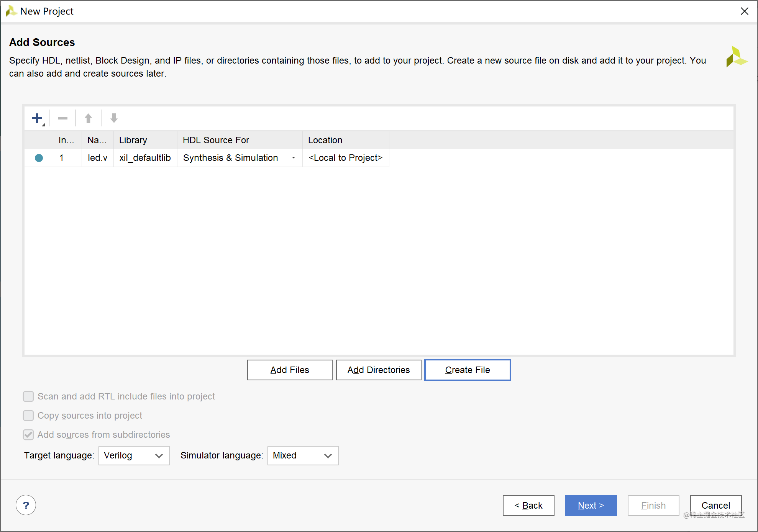Open the Simulator language Mixed dropdown
758x532 pixels.
[x=303, y=455]
